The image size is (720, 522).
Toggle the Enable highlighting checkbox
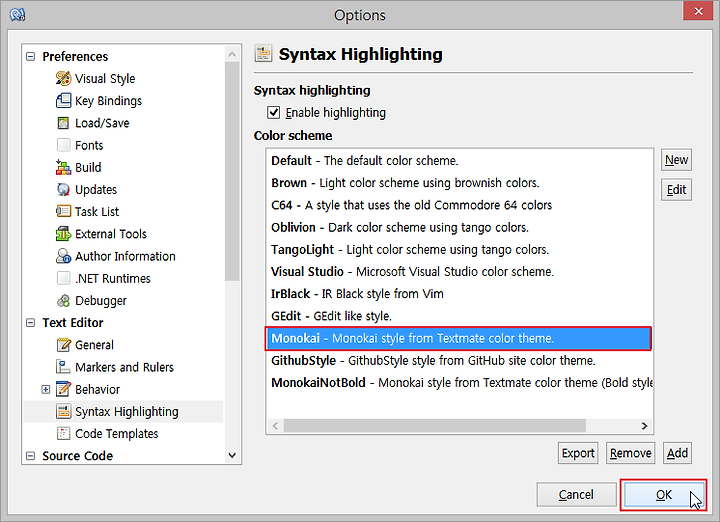274,112
